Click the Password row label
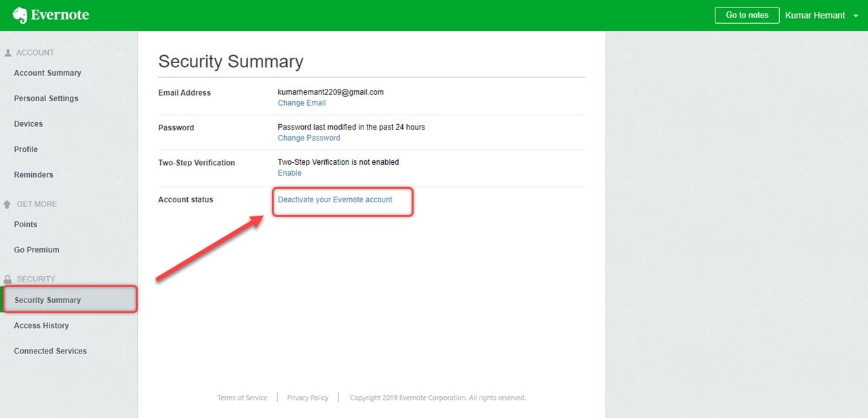Viewport: 868px width, 418px height. [x=176, y=128]
